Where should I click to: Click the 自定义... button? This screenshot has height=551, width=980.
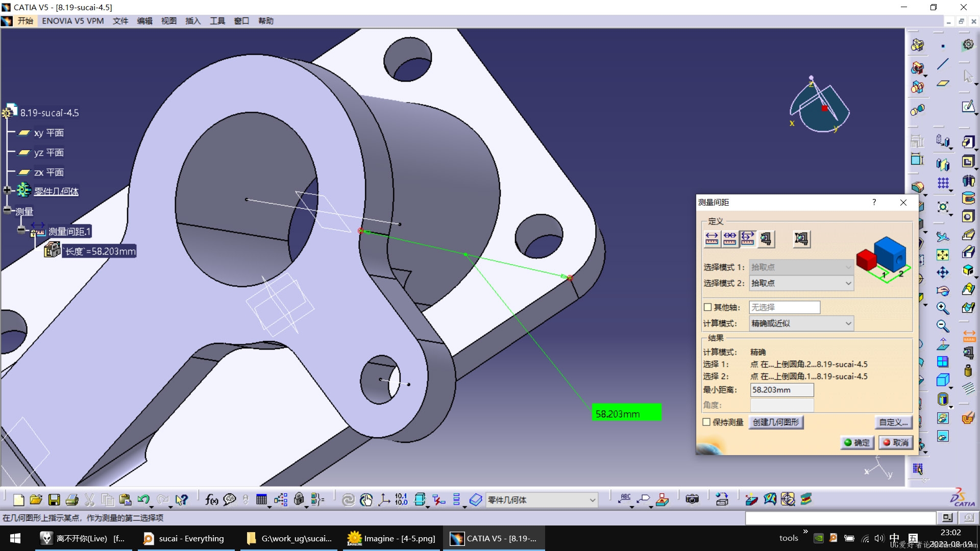tap(893, 422)
